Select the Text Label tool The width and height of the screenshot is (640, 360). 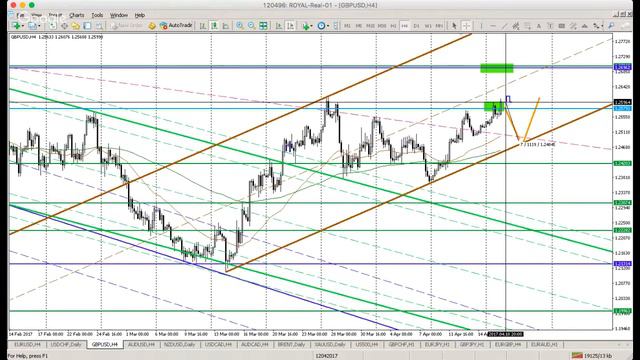550,26
